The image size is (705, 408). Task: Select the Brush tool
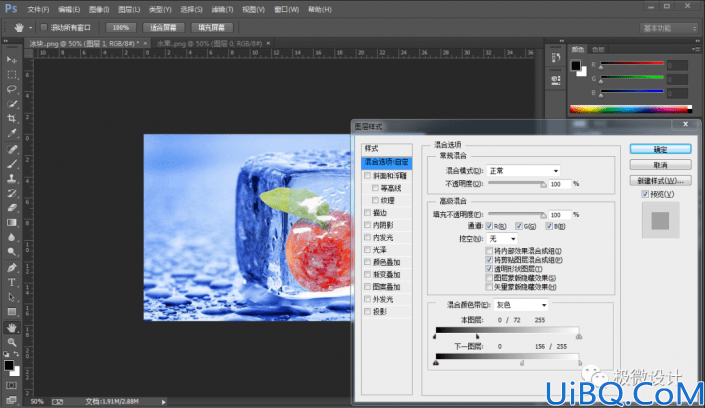(12, 164)
